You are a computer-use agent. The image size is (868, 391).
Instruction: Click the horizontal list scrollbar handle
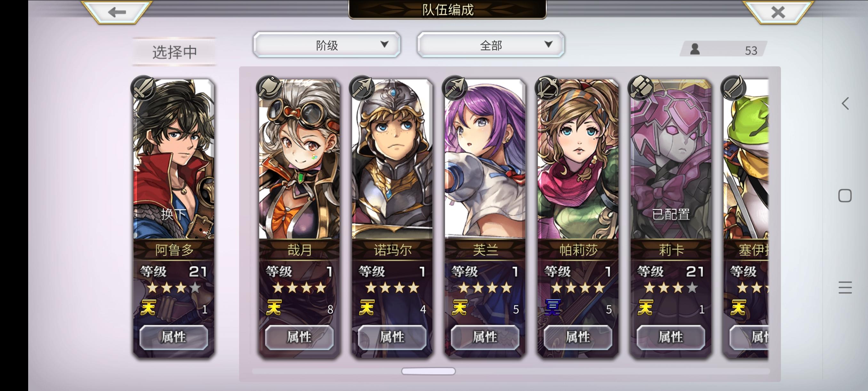tap(428, 371)
